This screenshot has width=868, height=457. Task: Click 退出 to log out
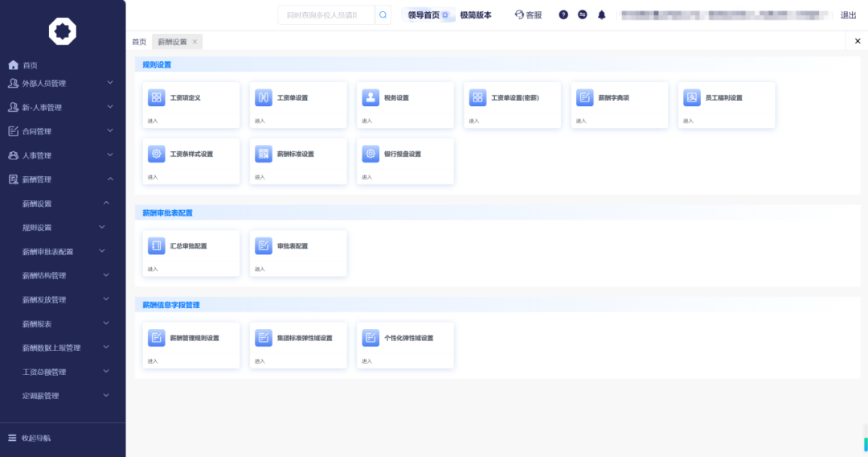[x=848, y=14]
